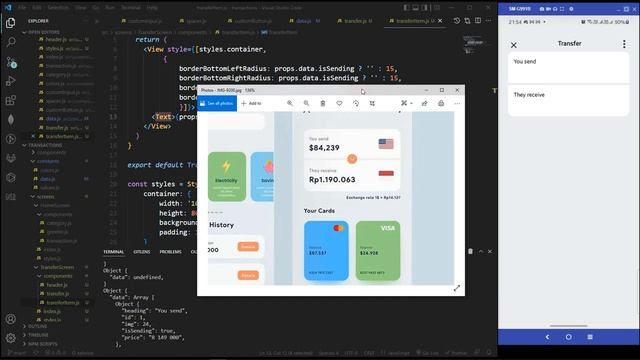Close the terminal panel with X
The image size is (640, 360).
(490, 251)
